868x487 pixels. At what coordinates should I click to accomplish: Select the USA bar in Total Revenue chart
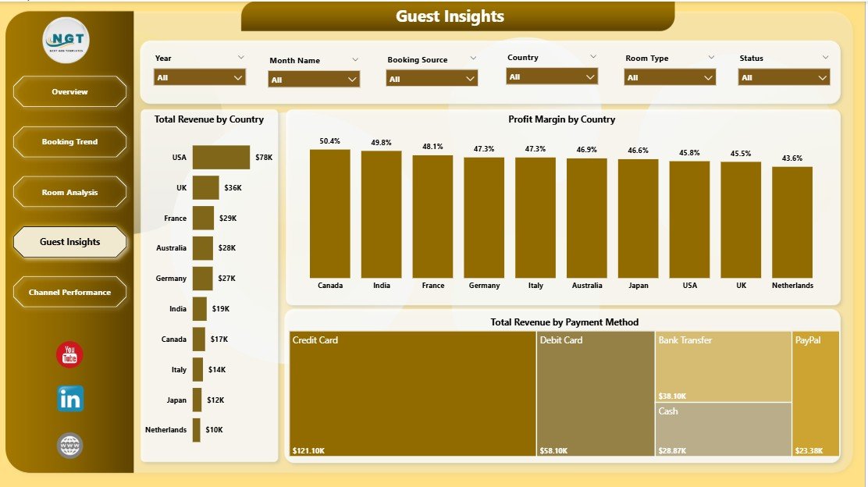(x=222, y=157)
